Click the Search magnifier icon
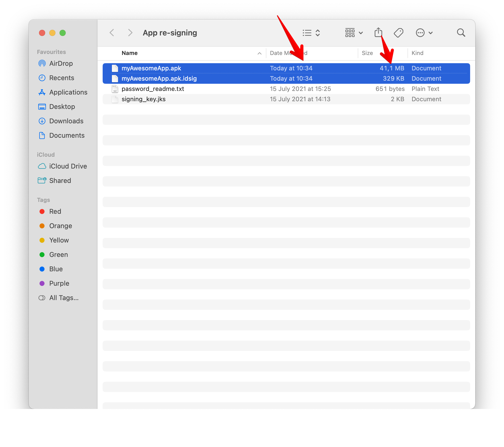This screenshot has width=504, height=447. point(461,33)
